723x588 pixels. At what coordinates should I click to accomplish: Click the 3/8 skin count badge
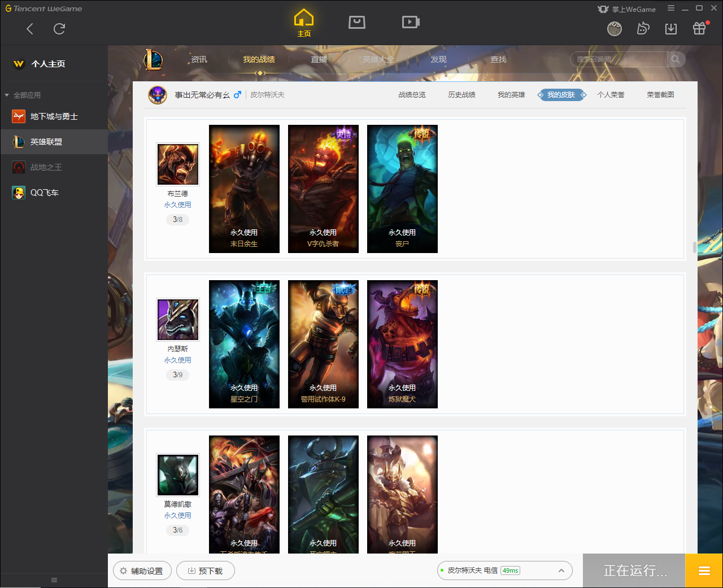tap(177, 219)
